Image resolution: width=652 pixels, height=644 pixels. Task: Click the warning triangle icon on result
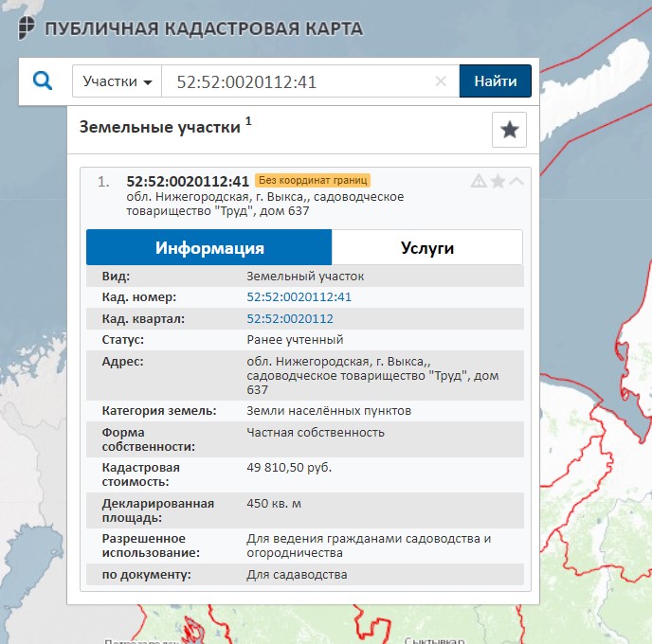click(479, 181)
